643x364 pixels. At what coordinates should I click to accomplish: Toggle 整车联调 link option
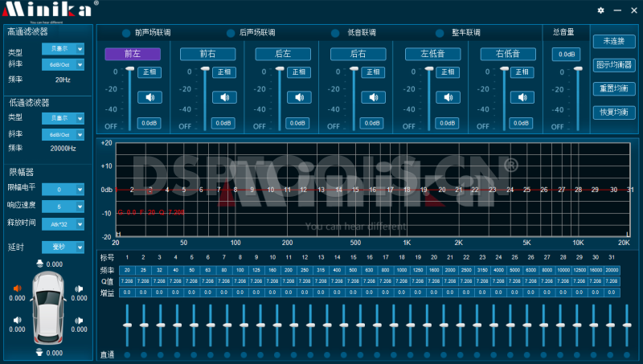(440, 33)
